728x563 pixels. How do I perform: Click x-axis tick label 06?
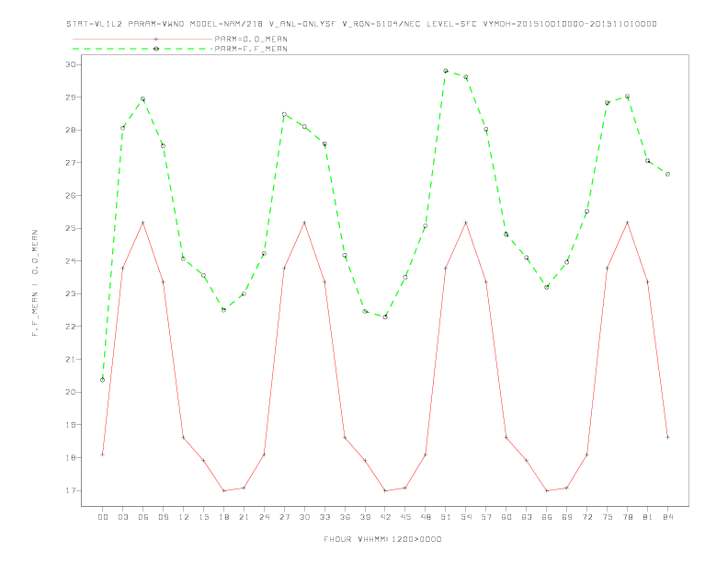(143, 517)
